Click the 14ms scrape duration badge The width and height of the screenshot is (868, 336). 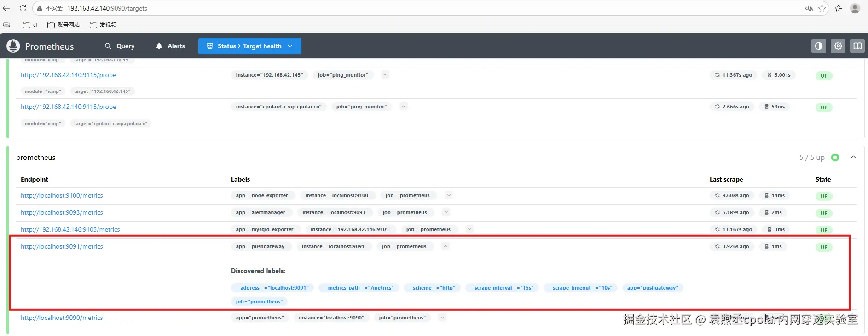[x=774, y=195]
